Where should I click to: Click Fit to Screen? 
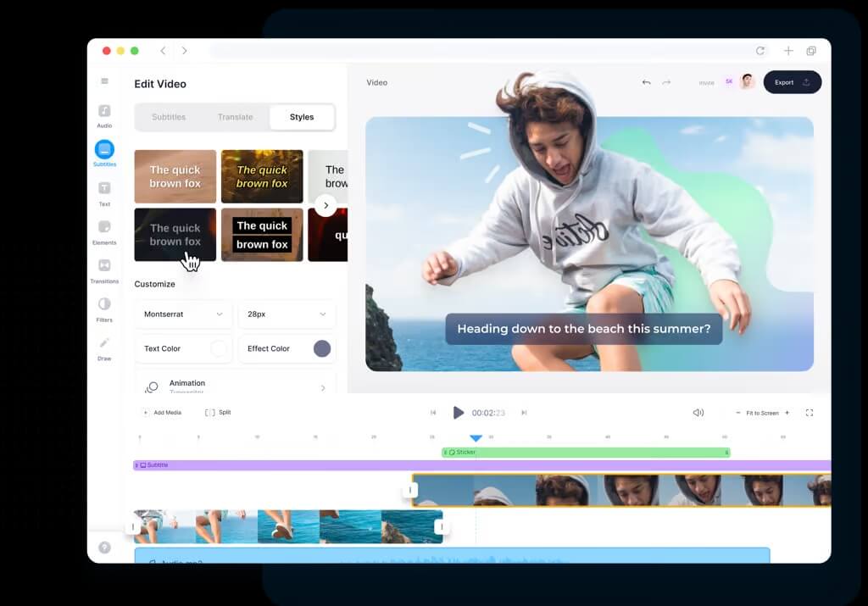(762, 413)
